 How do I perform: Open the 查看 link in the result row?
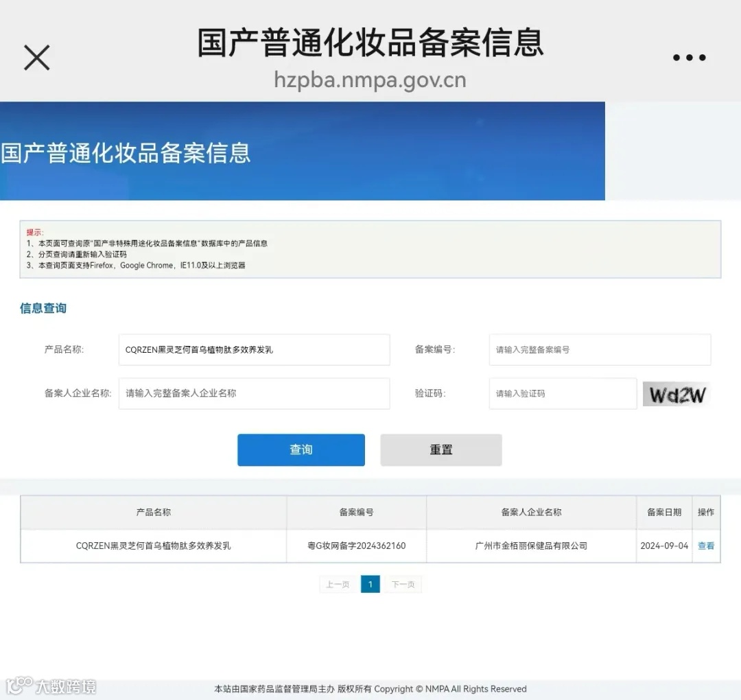tap(706, 546)
